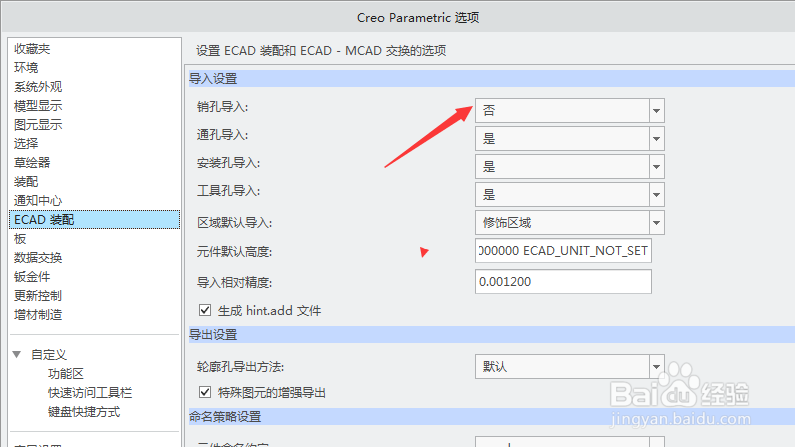
Task: Go to 数据交换 options
Action: click(x=38, y=257)
